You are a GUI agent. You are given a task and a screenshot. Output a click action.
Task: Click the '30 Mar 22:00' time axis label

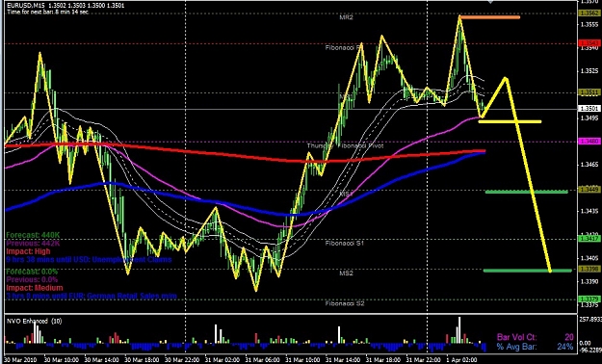click(x=183, y=360)
